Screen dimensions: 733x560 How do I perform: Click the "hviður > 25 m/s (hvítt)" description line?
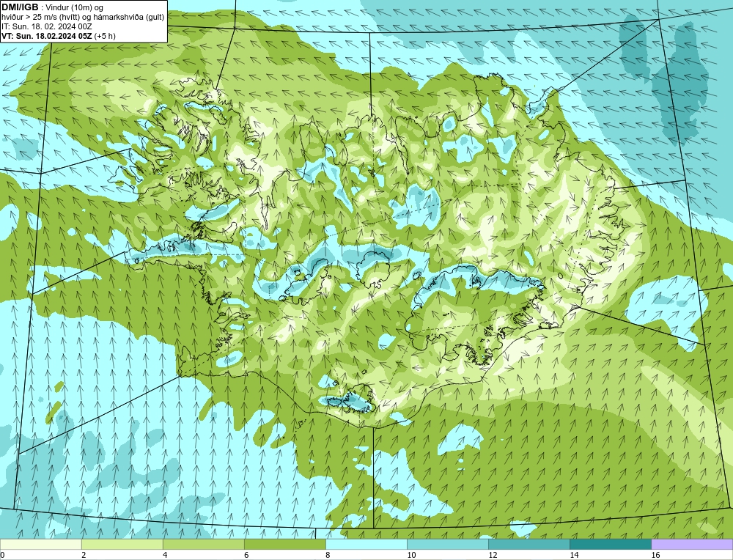point(83,17)
